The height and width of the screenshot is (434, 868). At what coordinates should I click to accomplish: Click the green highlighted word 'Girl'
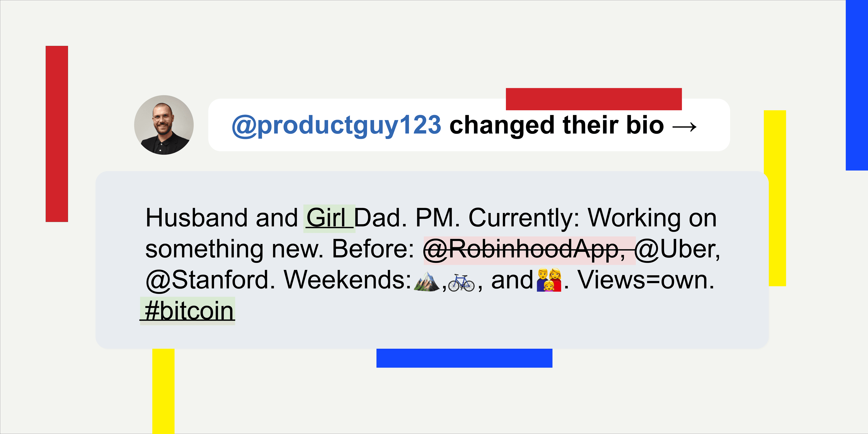click(x=329, y=218)
